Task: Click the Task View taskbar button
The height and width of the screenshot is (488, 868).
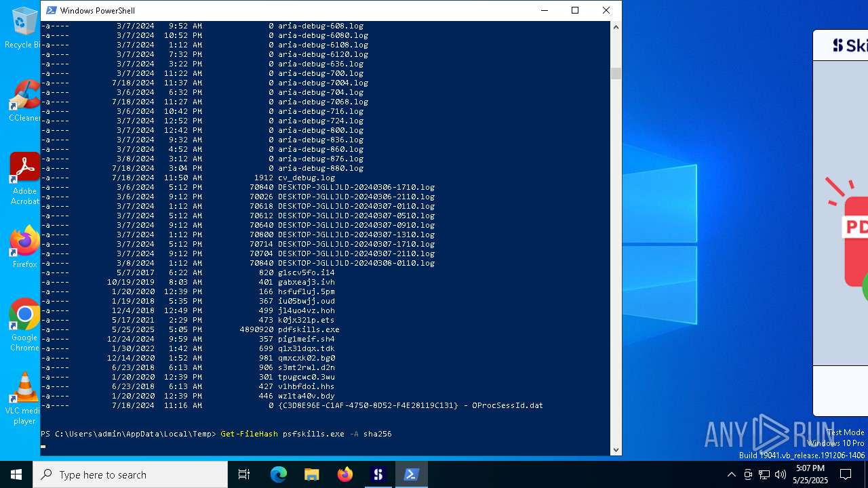Action: tap(244, 474)
